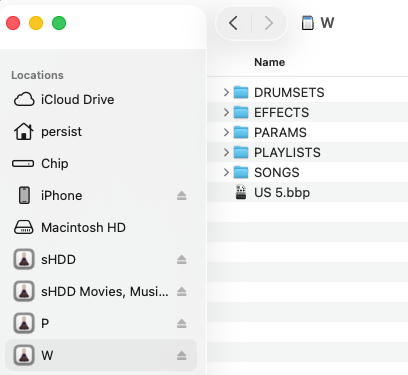
Task: Select the EFFECTS folder name
Action: coord(281,113)
